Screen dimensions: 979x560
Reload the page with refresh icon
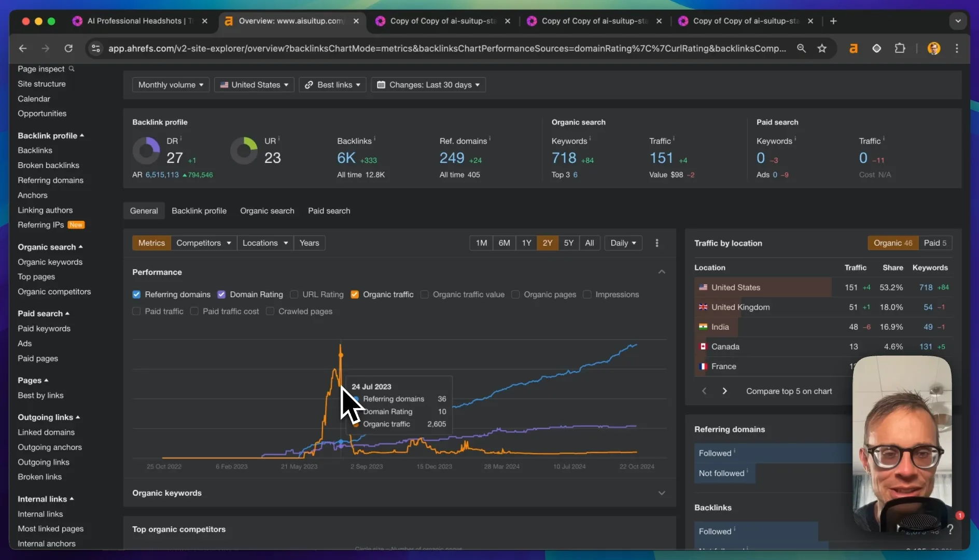point(68,48)
